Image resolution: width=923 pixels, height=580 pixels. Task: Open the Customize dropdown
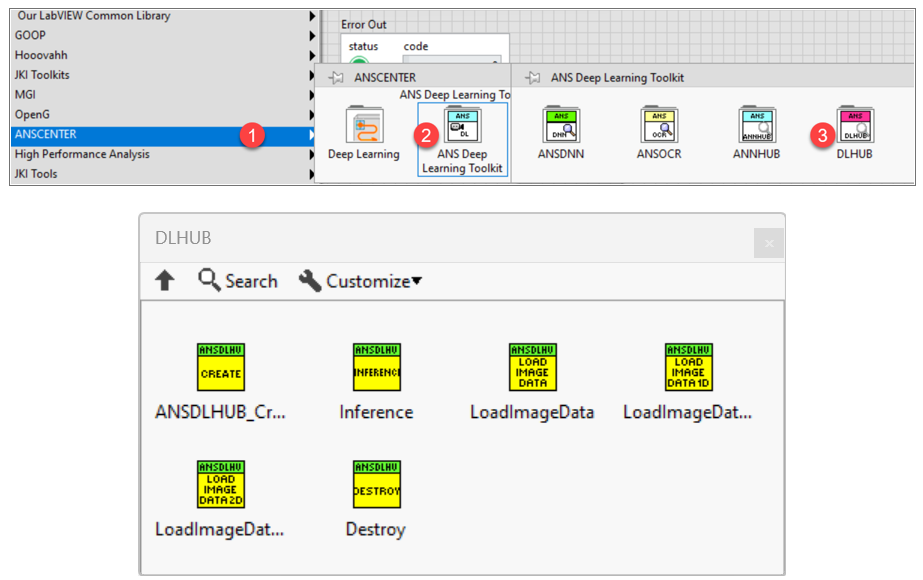click(x=360, y=281)
